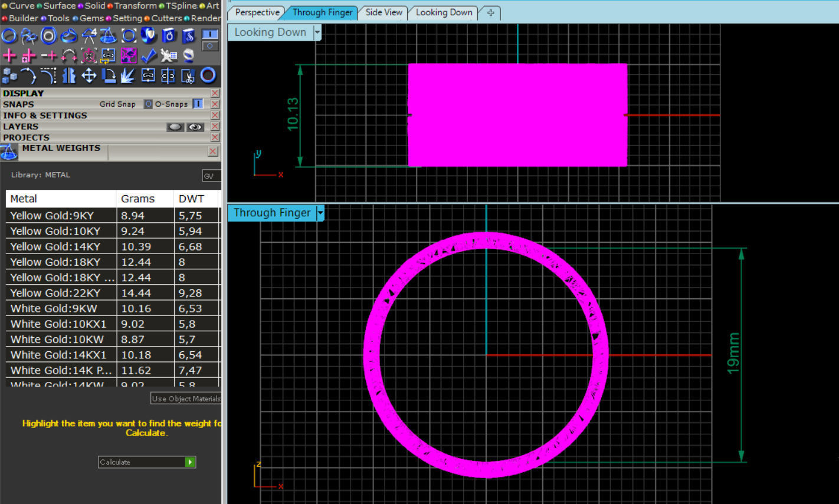Screen dimensions: 839x504
Task: Click Use Object Materials button
Action: 186,398
